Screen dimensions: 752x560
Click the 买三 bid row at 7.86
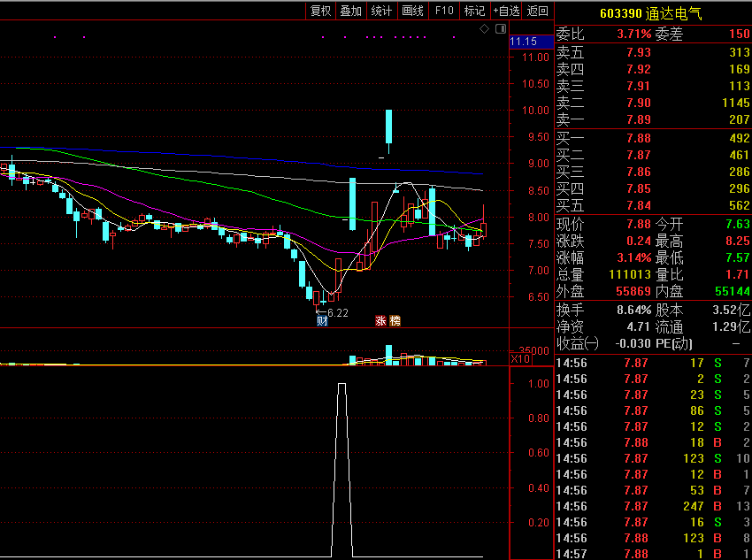[653, 172]
